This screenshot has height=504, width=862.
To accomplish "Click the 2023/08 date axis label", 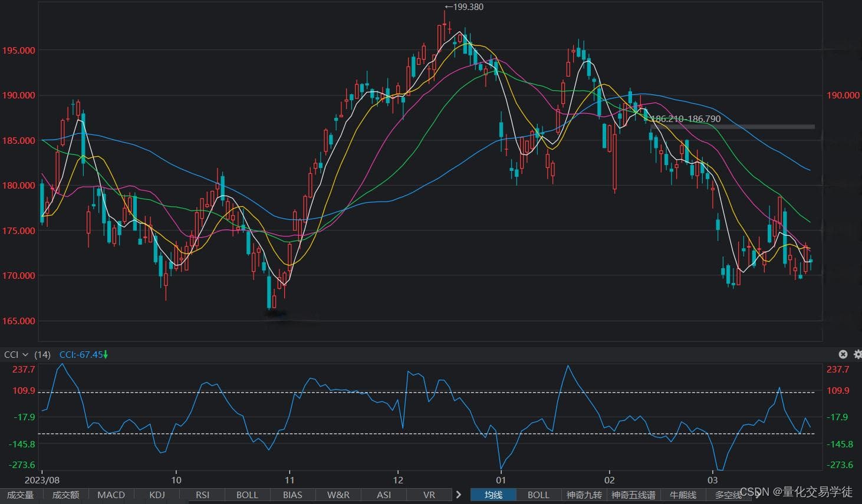I will click(42, 480).
